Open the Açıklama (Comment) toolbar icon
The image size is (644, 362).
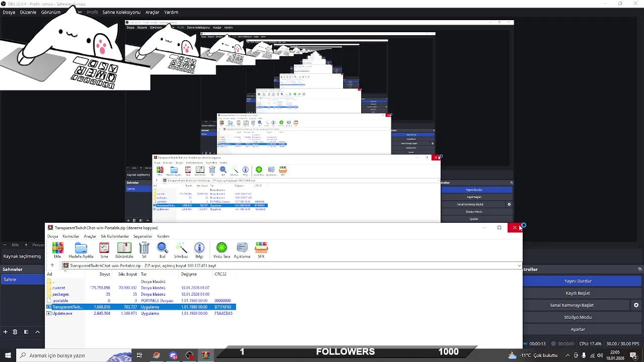(x=242, y=250)
